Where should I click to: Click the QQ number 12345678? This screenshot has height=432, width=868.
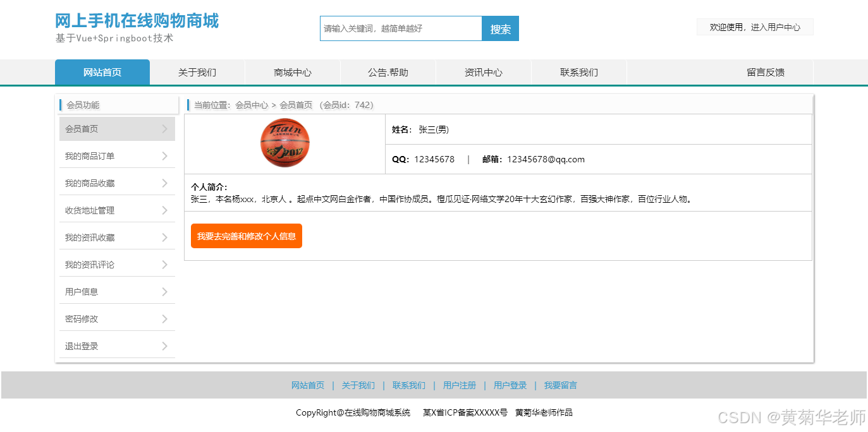(434, 159)
